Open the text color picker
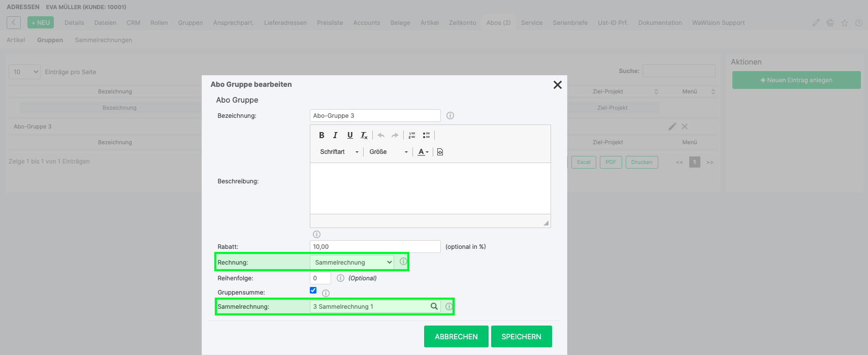 (423, 152)
